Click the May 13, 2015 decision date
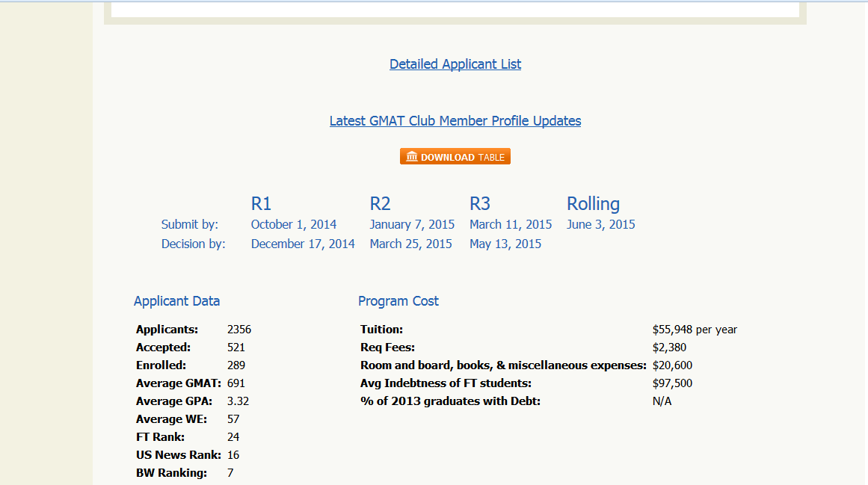The image size is (868, 485). [505, 244]
